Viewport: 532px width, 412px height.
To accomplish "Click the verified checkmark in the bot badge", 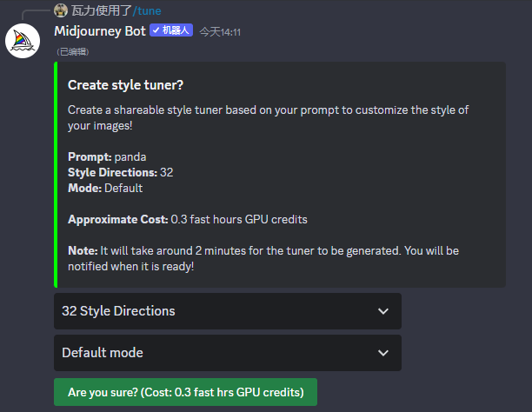I will (x=156, y=30).
